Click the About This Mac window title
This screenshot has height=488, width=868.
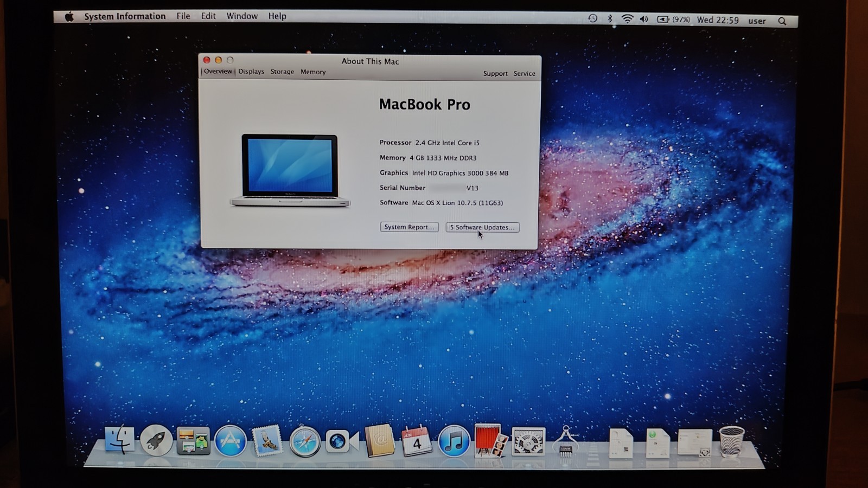click(x=370, y=61)
